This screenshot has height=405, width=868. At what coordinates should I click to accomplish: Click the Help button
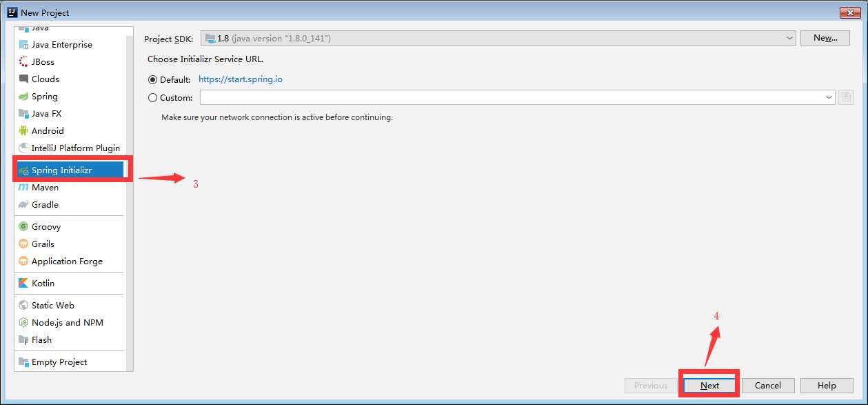(x=827, y=386)
